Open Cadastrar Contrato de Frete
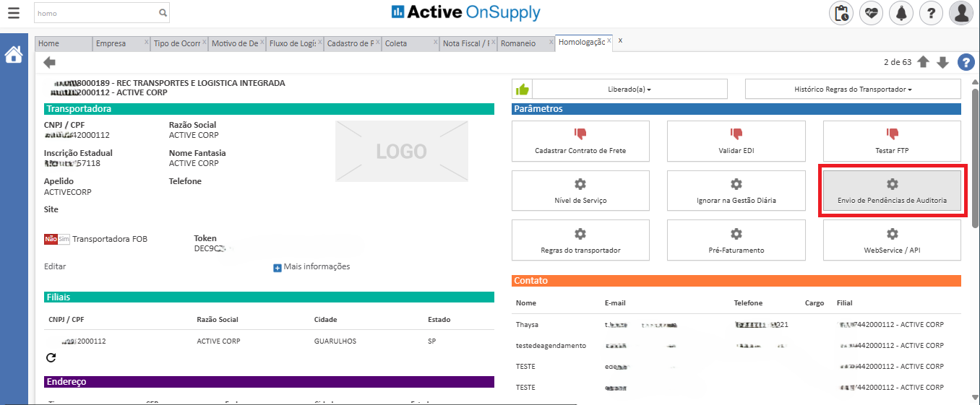This screenshot has width=980, height=405. point(580,141)
